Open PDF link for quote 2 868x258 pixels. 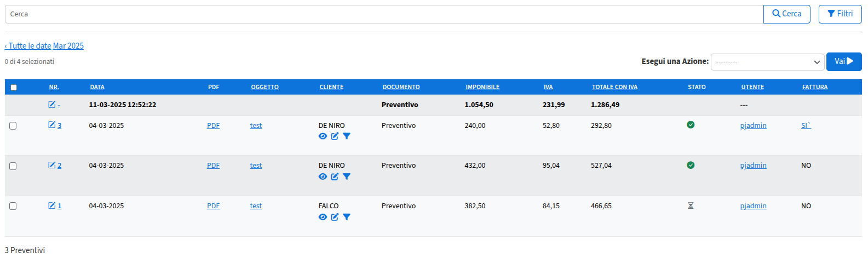(213, 165)
